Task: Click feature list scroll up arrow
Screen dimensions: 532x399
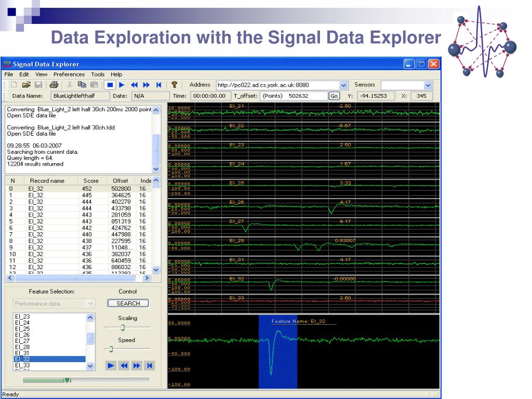Action: pos(90,317)
